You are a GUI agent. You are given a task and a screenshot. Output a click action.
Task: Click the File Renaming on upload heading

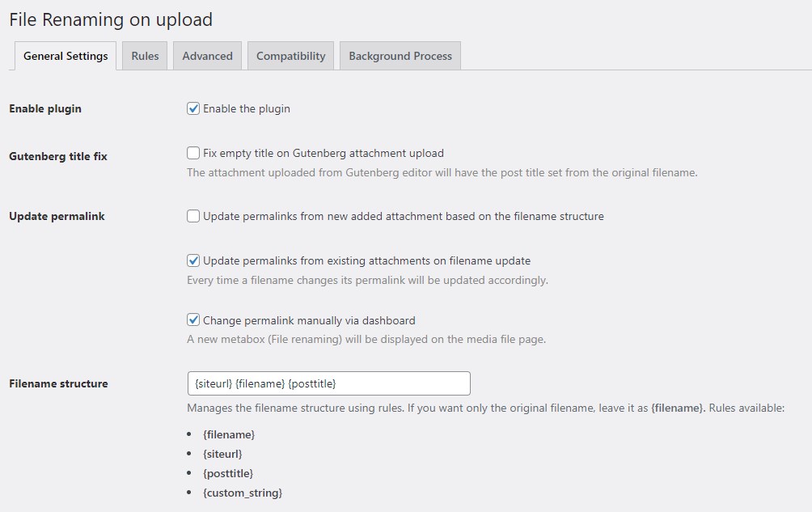click(x=111, y=19)
